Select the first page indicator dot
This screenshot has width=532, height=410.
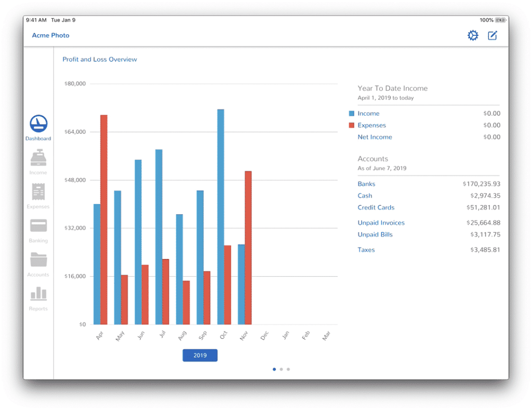point(274,369)
